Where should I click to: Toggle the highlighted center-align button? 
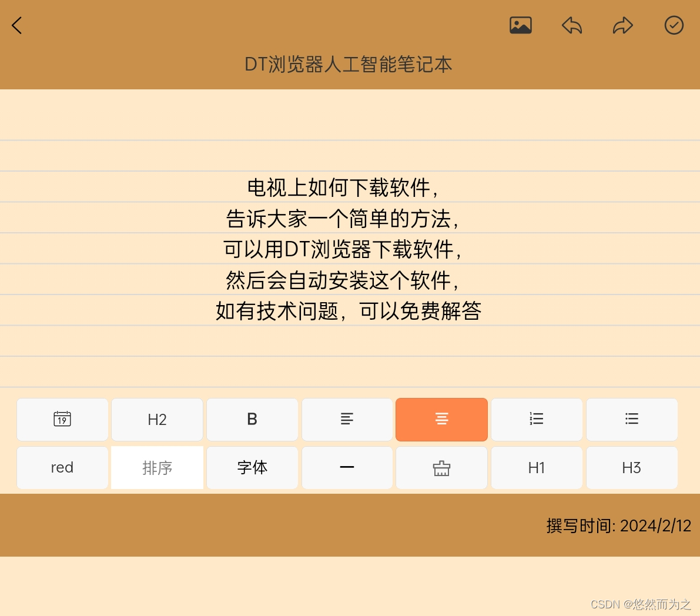click(441, 419)
